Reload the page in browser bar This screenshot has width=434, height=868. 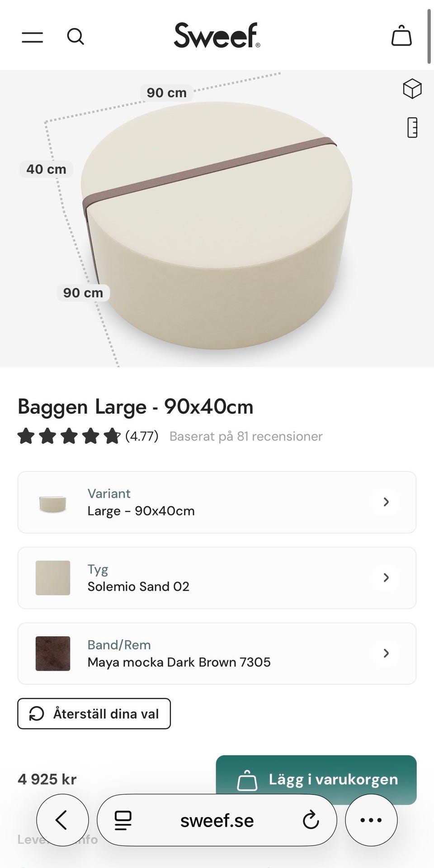point(311,820)
